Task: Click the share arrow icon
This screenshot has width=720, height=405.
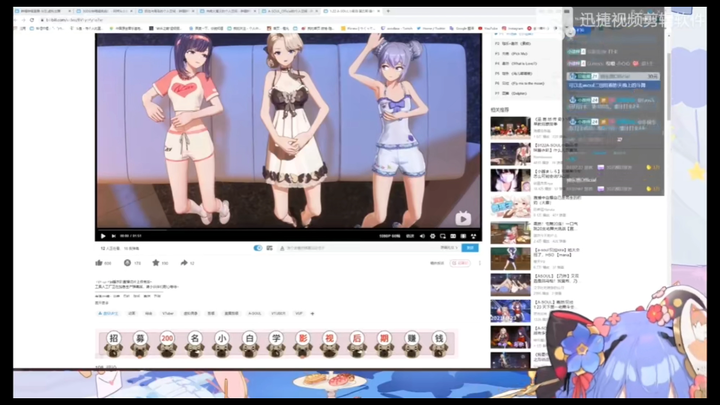Action: point(183,263)
